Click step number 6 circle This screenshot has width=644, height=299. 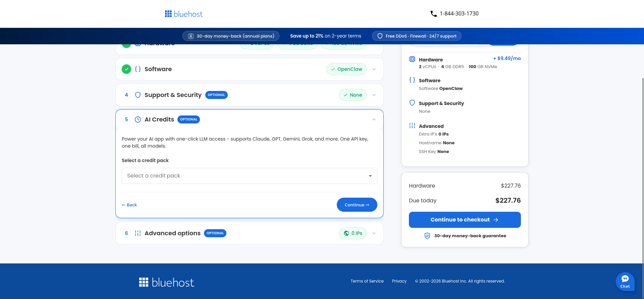pos(126,233)
